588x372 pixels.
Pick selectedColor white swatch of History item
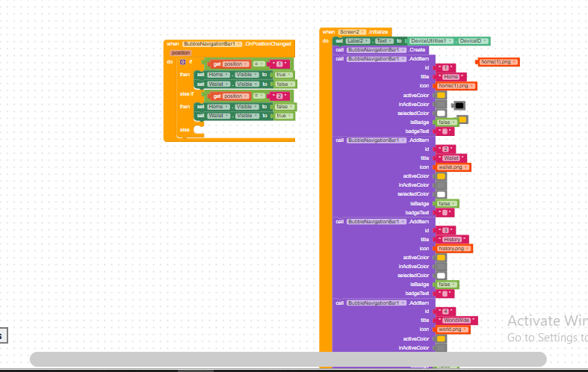[441, 276]
